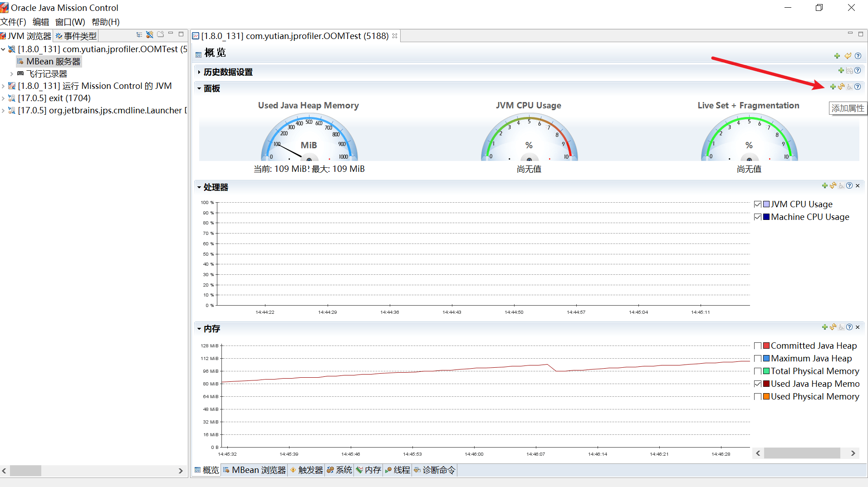Click the refresh arrows icon in 面板 header
Screen dimensions: 868x487
[x=841, y=87]
